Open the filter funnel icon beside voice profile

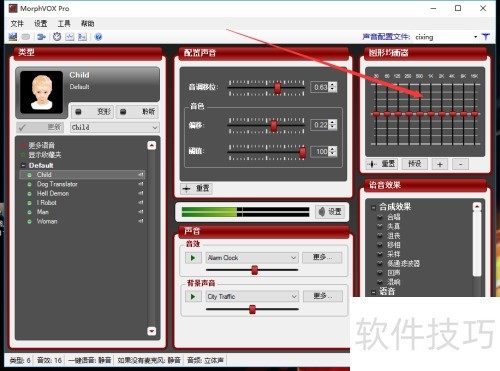[x=486, y=37]
